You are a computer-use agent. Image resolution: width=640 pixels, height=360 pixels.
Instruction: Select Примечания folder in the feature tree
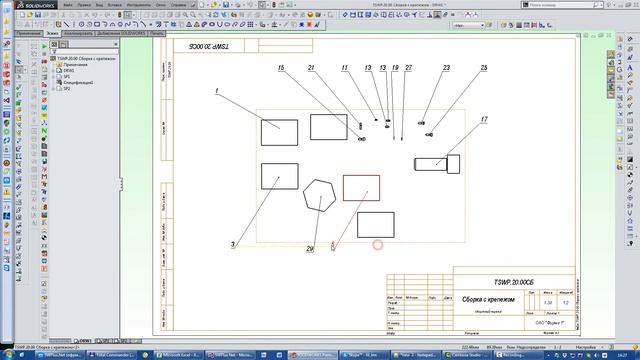click(76, 64)
